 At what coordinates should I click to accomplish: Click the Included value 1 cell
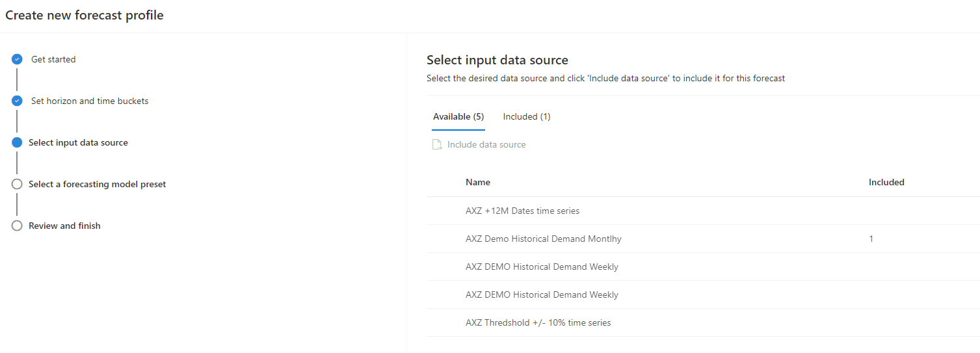coord(871,239)
